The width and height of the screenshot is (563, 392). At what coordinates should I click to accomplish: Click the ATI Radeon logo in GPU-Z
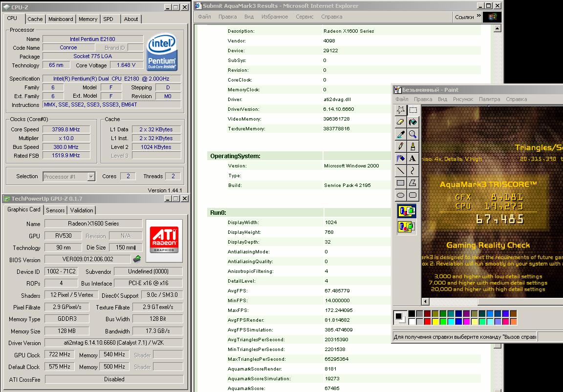pos(164,240)
